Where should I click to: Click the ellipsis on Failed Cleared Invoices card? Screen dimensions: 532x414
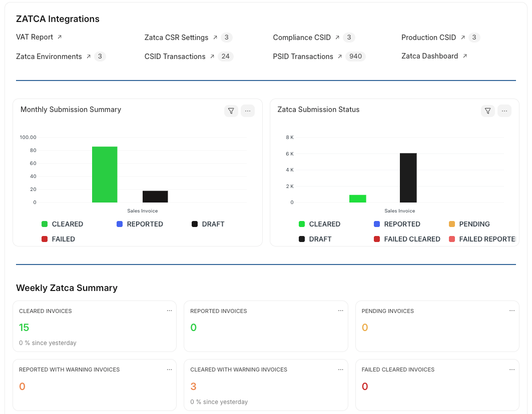pyautogui.click(x=512, y=368)
